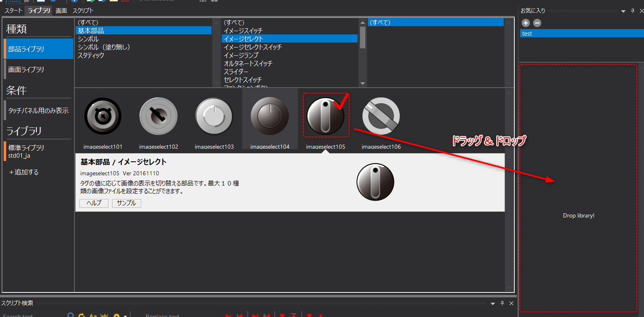Select the imageselect106 rotary icon
The image size is (644, 317).
click(381, 116)
